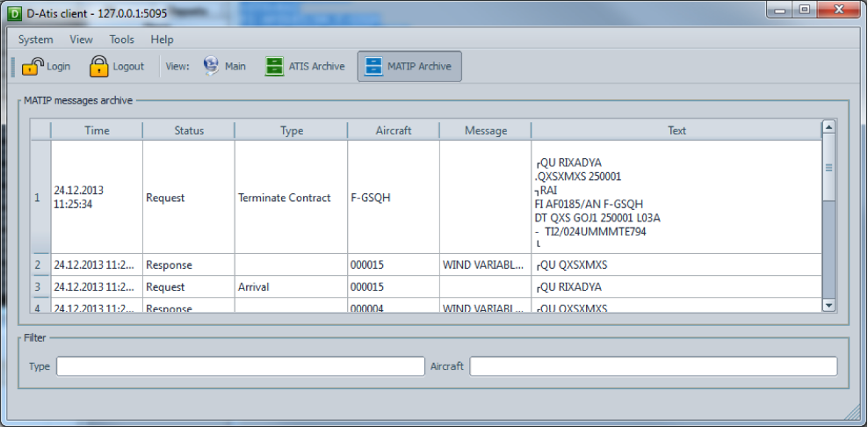Sort by the Status column header

click(x=188, y=130)
